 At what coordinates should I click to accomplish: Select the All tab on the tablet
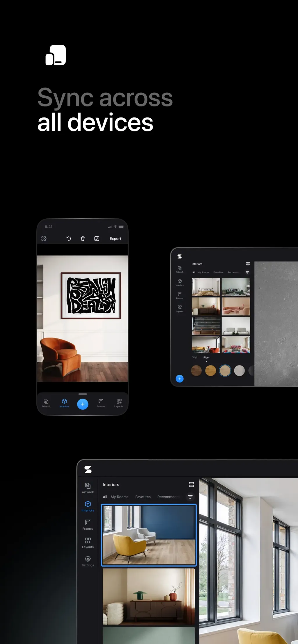click(x=194, y=272)
